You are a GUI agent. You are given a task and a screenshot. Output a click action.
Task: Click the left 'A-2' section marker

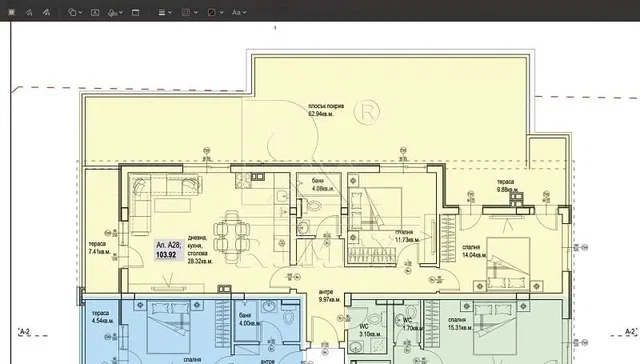(25, 331)
